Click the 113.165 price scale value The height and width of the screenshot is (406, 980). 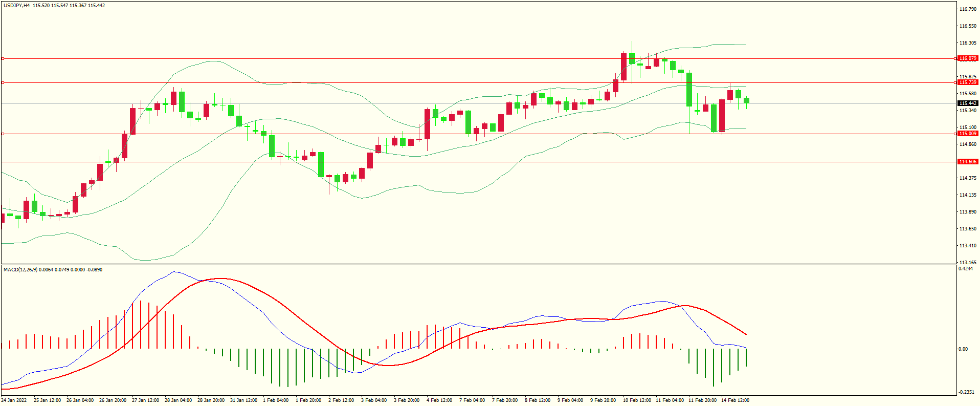(x=968, y=263)
